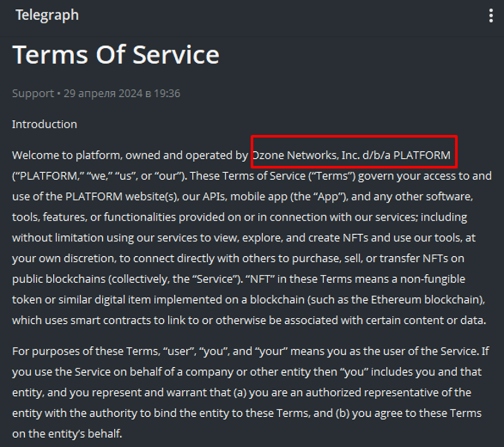
Task: Click the Support author name
Action: [x=33, y=93]
